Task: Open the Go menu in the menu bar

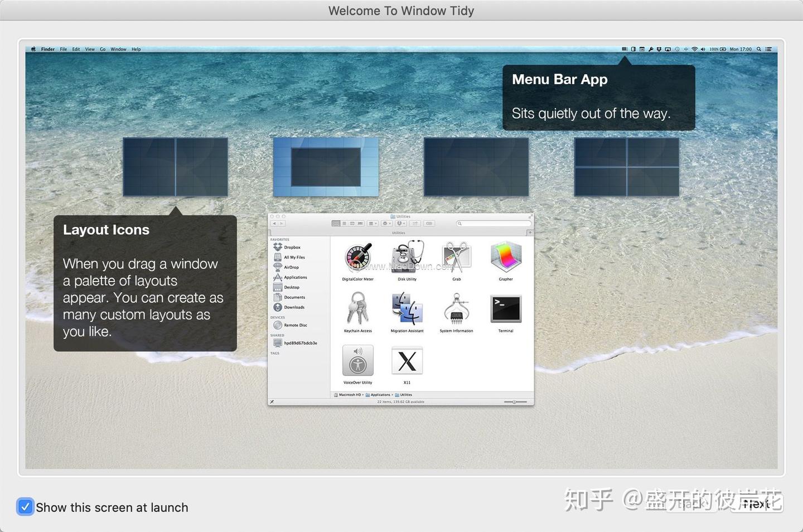Action: (103, 49)
